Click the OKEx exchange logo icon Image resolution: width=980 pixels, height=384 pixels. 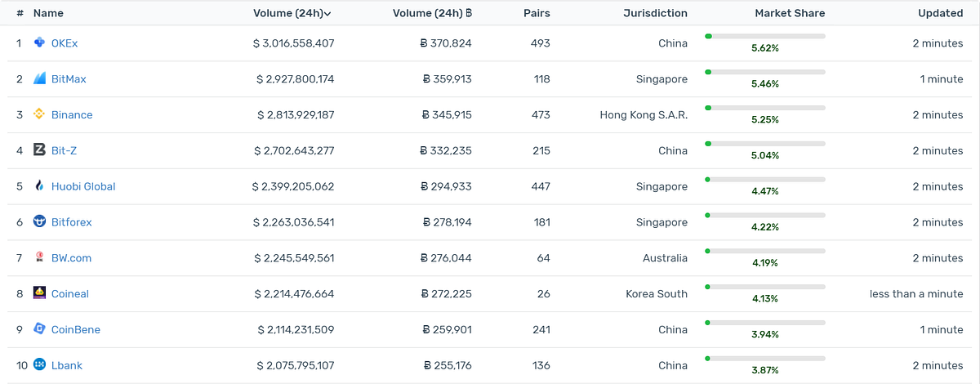click(x=39, y=42)
